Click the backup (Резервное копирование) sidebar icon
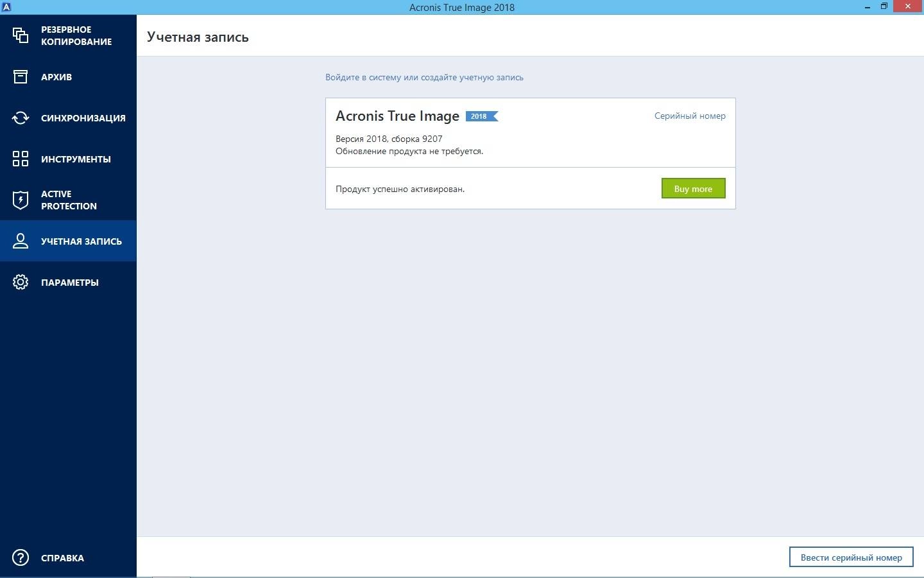 coord(21,35)
